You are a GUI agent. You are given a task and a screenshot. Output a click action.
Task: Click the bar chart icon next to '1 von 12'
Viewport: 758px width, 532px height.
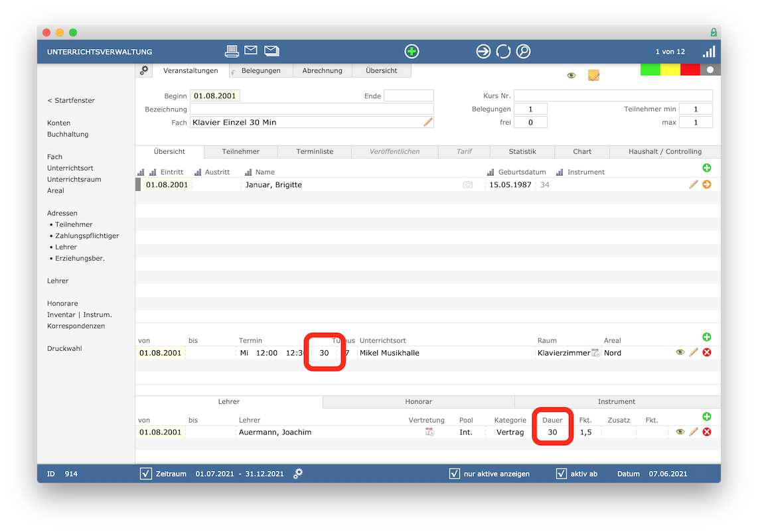(x=709, y=51)
